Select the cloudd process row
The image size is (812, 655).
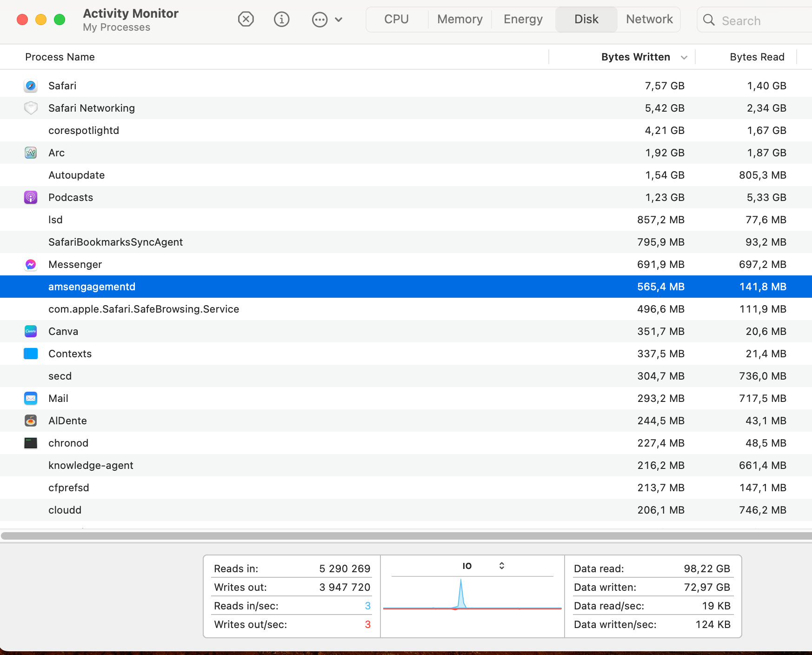(406, 510)
